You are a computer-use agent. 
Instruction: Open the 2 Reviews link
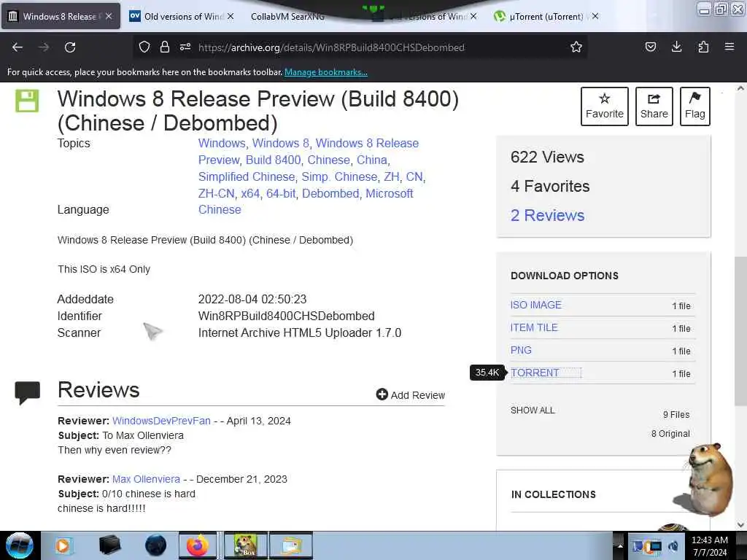(547, 215)
